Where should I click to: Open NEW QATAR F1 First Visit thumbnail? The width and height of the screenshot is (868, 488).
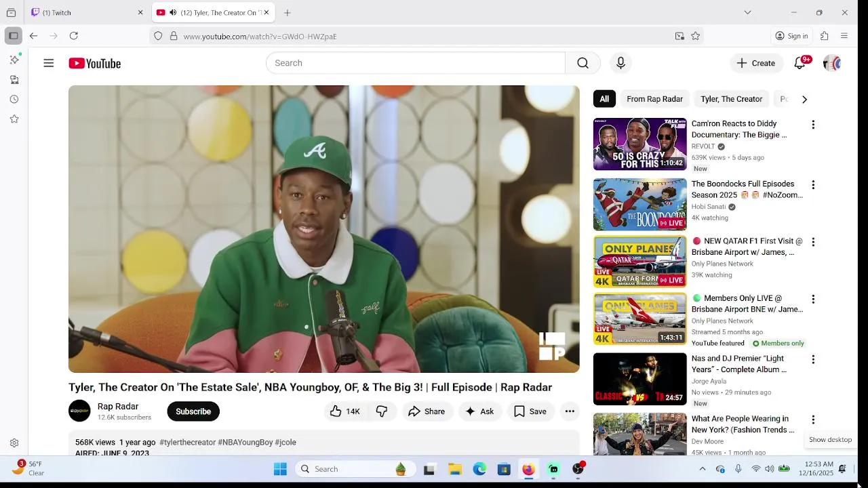click(x=640, y=262)
